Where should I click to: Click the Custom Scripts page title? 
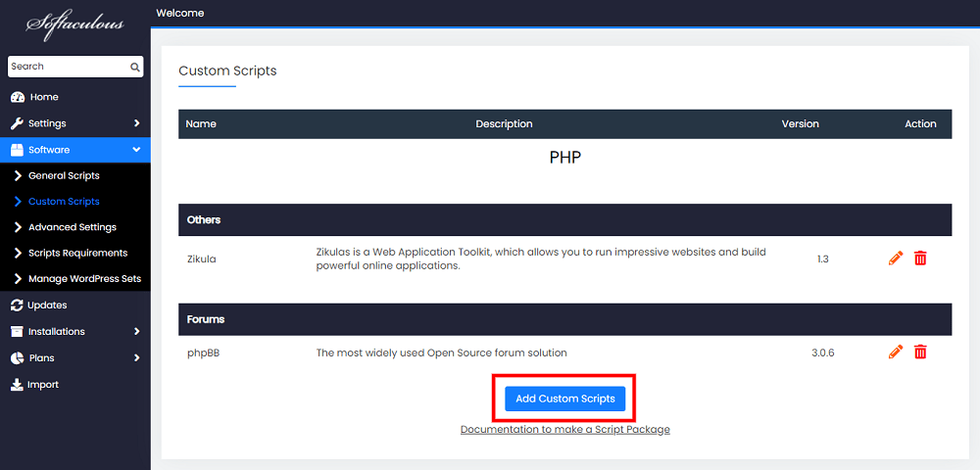[227, 70]
